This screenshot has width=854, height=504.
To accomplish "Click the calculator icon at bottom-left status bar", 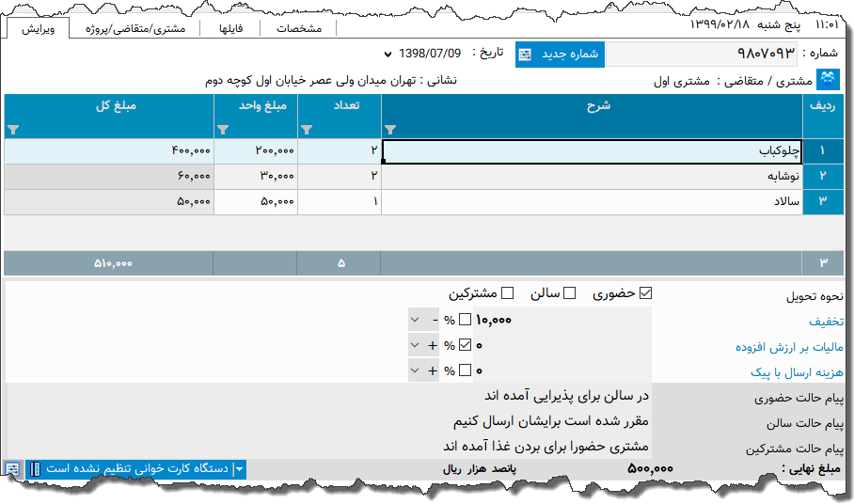I will point(12,468).
